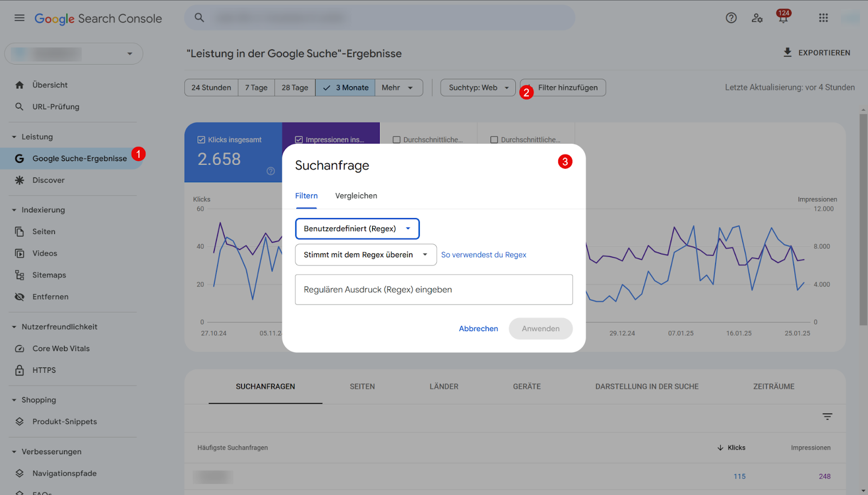Click the export download icon
The width and height of the screenshot is (868, 495).
(788, 52)
